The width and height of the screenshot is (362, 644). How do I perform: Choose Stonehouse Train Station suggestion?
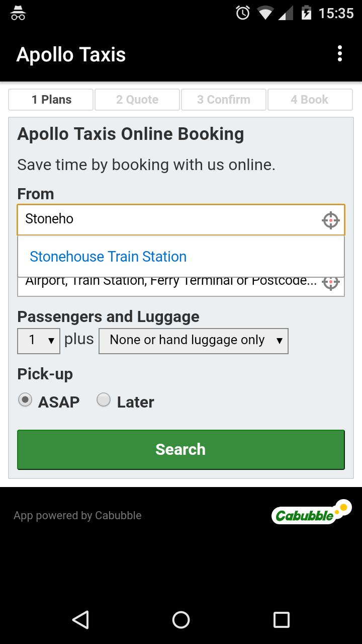[108, 257]
